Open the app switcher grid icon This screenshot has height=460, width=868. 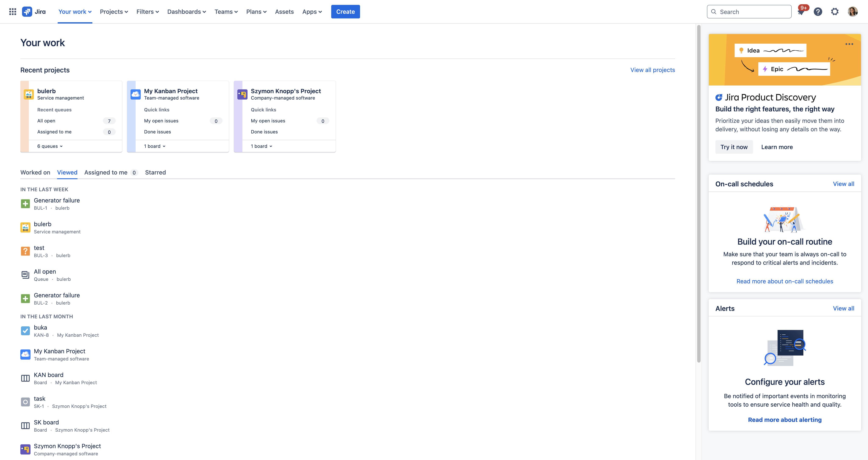click(13, 12)
